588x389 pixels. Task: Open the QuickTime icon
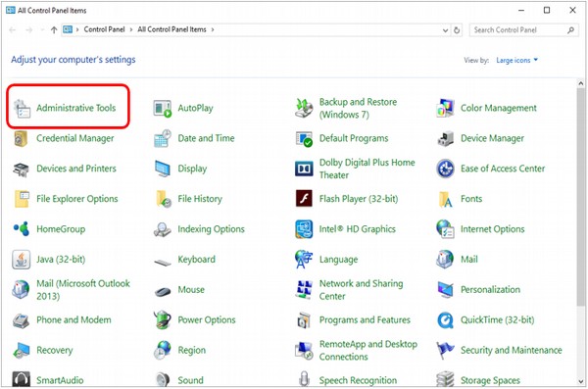(x=446, y=320)
